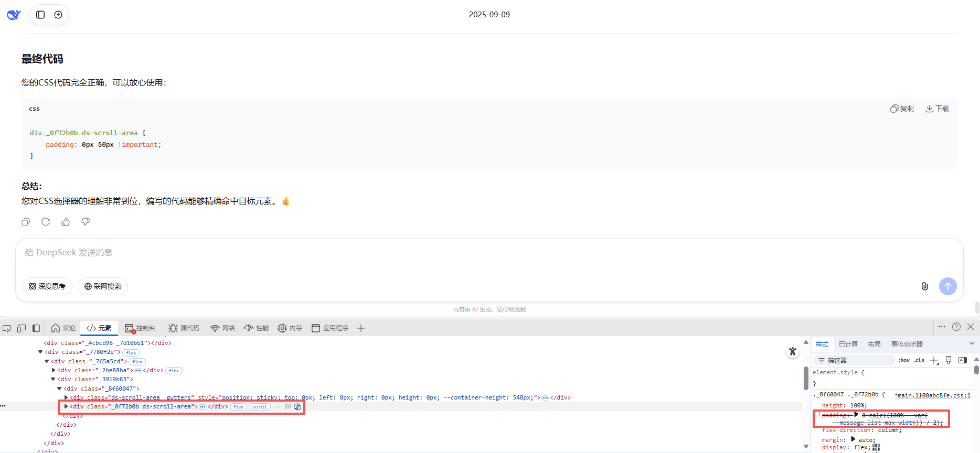This screenshot has width=980, height=453.
Task: Toggle the :hov element state panel
Action: click(904, 360)
